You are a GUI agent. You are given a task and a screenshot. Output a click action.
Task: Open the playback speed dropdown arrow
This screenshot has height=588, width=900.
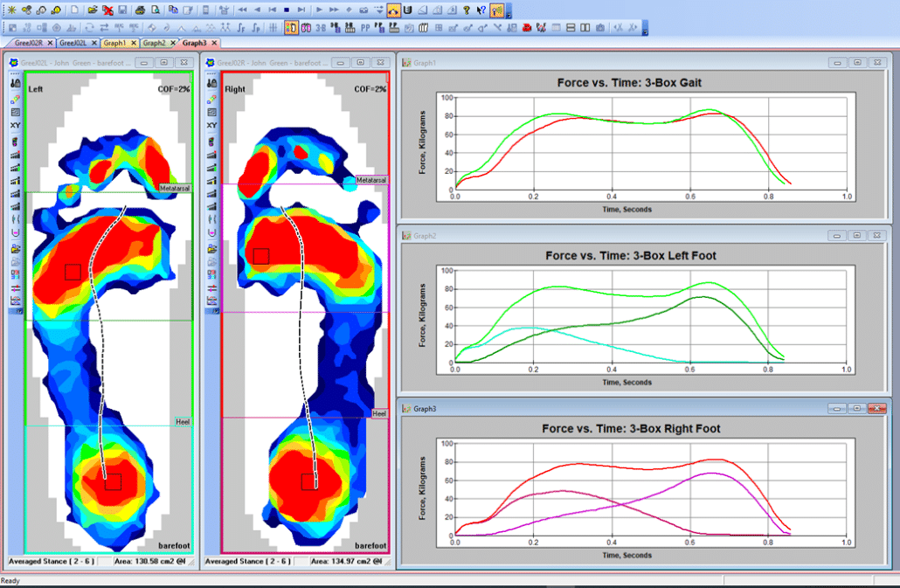379,10
